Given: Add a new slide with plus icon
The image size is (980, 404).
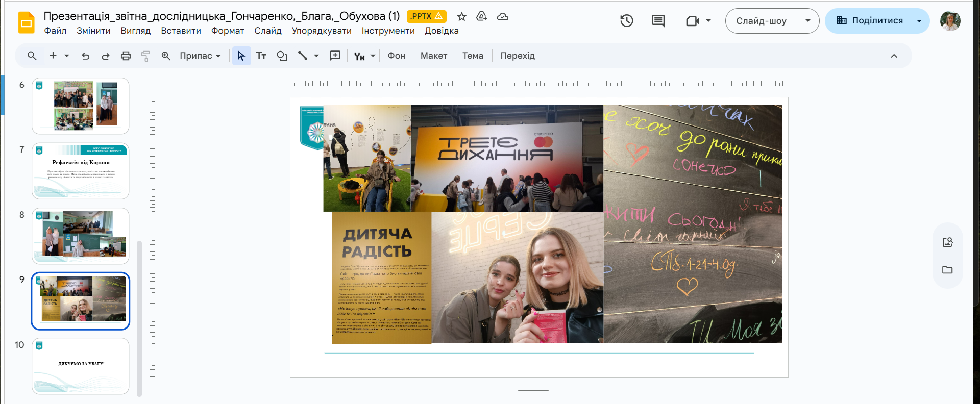Looking at the screenshot, I should tap(53, 56).
